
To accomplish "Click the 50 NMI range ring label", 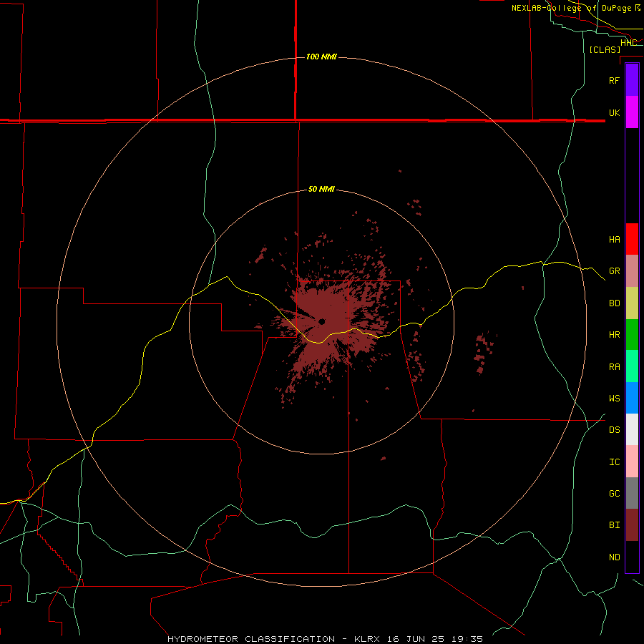I will pos(321,189).
